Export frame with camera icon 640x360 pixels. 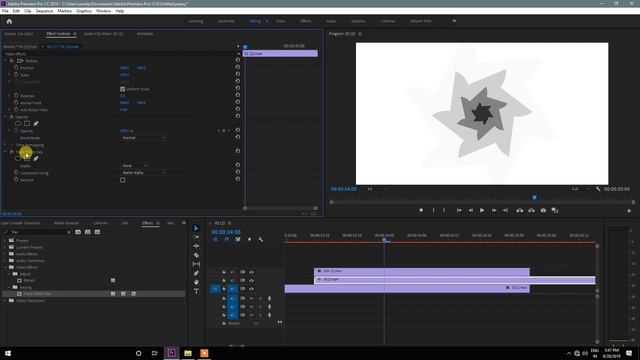543,210
